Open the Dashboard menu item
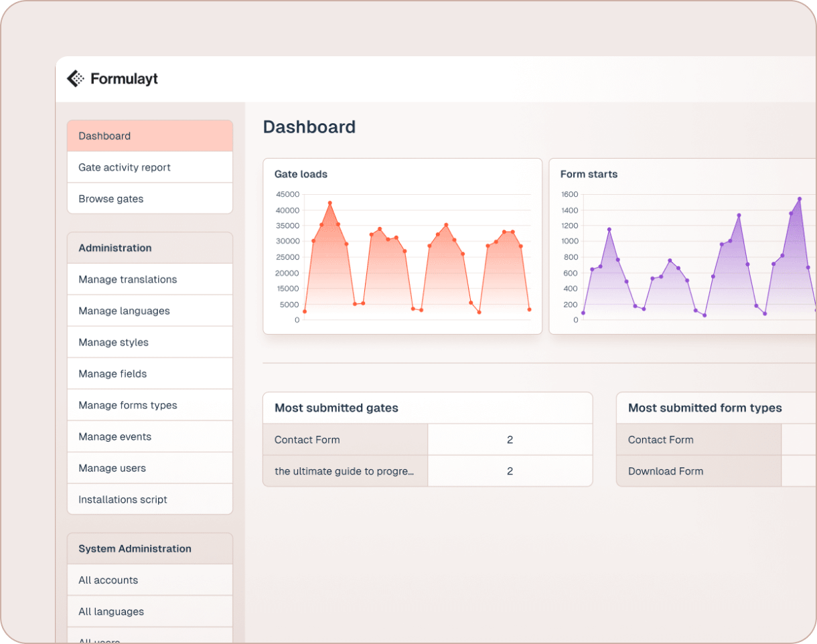Image resolution: width=817 pixels, height=644 pixels. (104, 136)
